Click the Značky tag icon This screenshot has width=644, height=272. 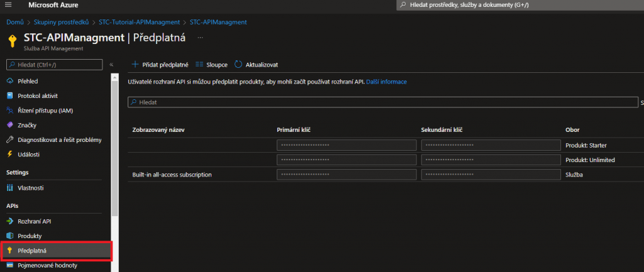click(x=10, y=125)
